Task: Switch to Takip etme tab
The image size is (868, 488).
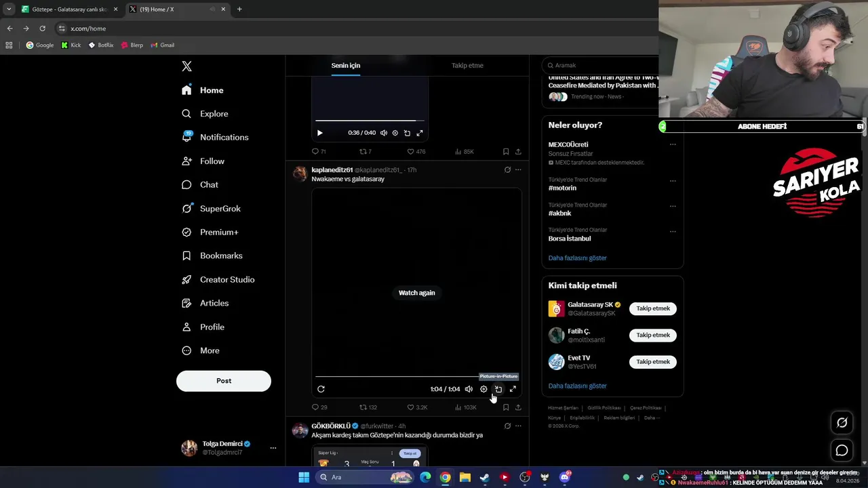Action: [x=467, y=66]
